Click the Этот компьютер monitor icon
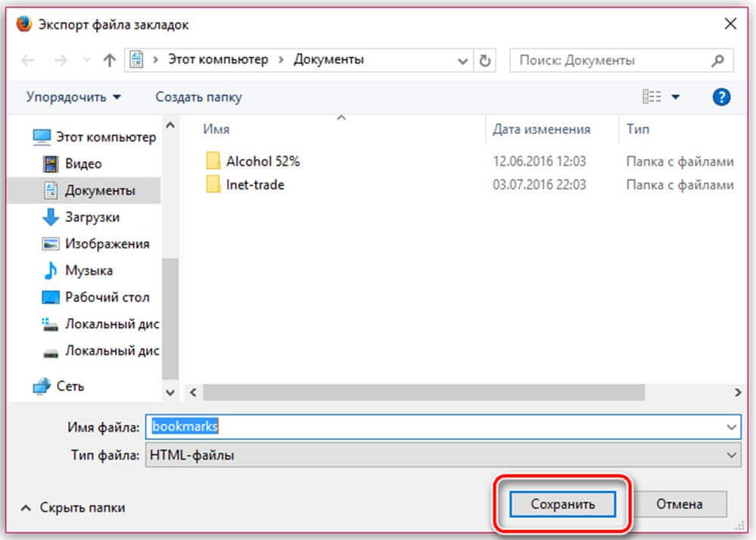 [42, 137]
